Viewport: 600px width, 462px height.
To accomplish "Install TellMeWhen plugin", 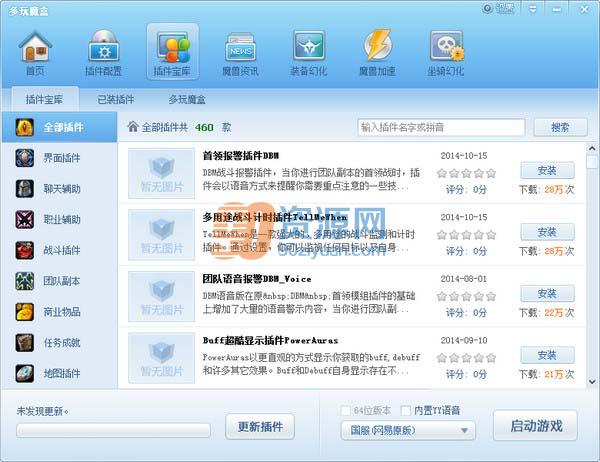I will tap(547, 232).
